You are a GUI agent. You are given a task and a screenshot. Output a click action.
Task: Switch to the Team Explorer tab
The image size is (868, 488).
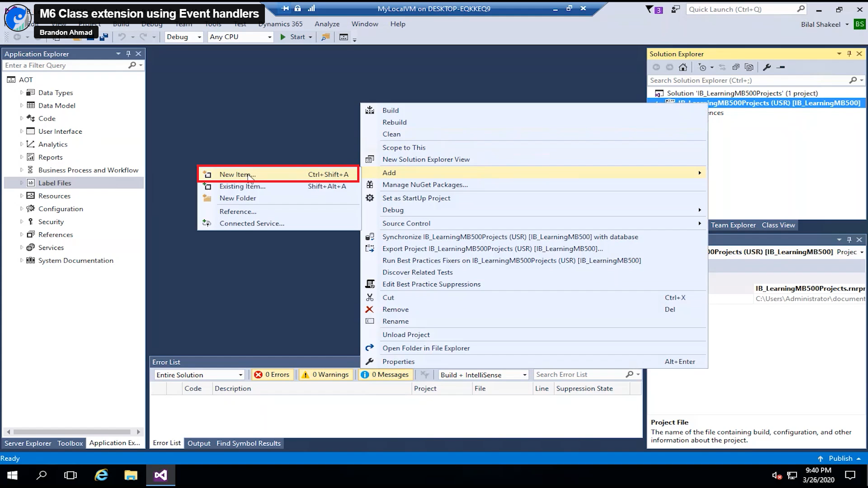pyautogui.click(x=733, y=225)
